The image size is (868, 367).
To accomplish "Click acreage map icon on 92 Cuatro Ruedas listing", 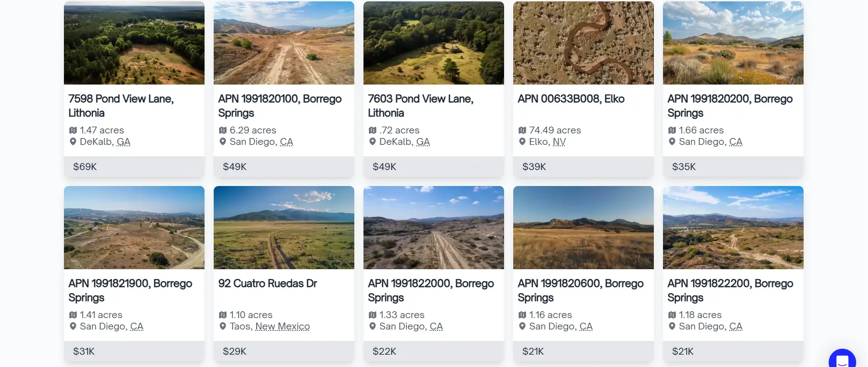I will pos(223,315).
